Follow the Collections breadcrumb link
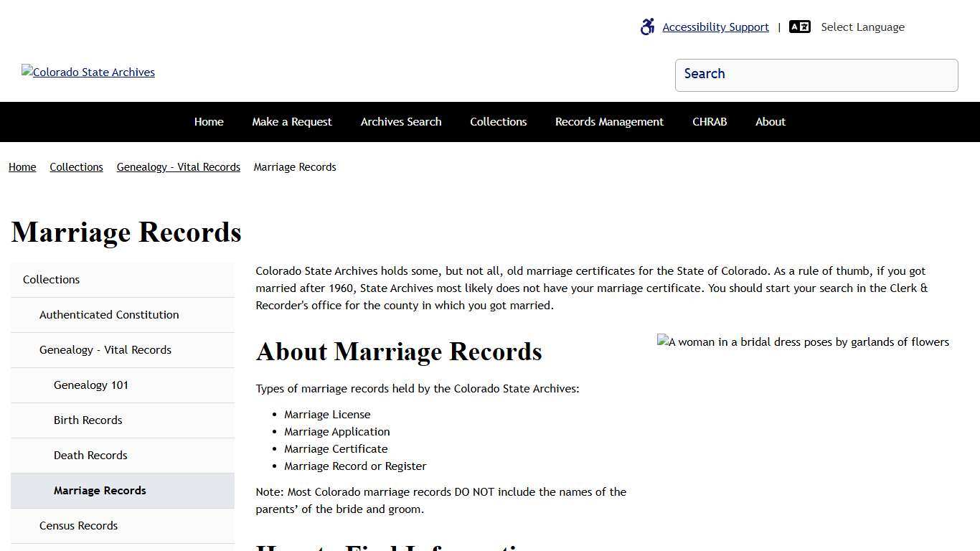980x551 pixels. point(76,166)
